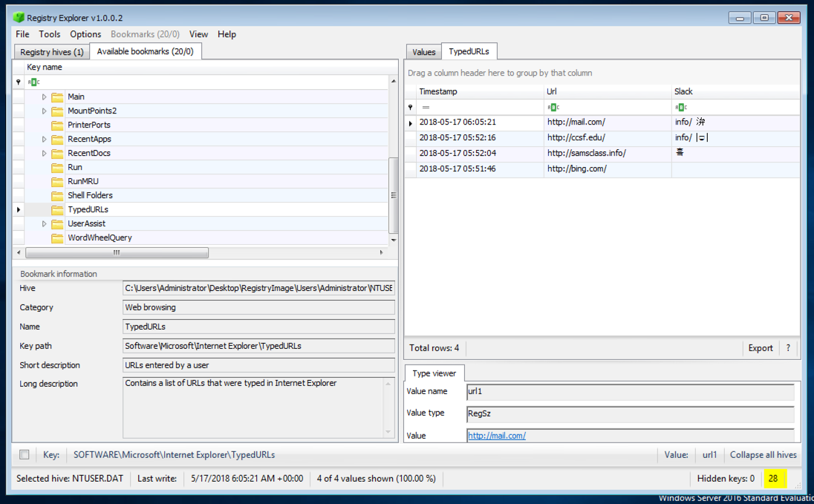Click the tree scroll down arrow
This screenshot has height=504, width=814.
tap(394, 240)
